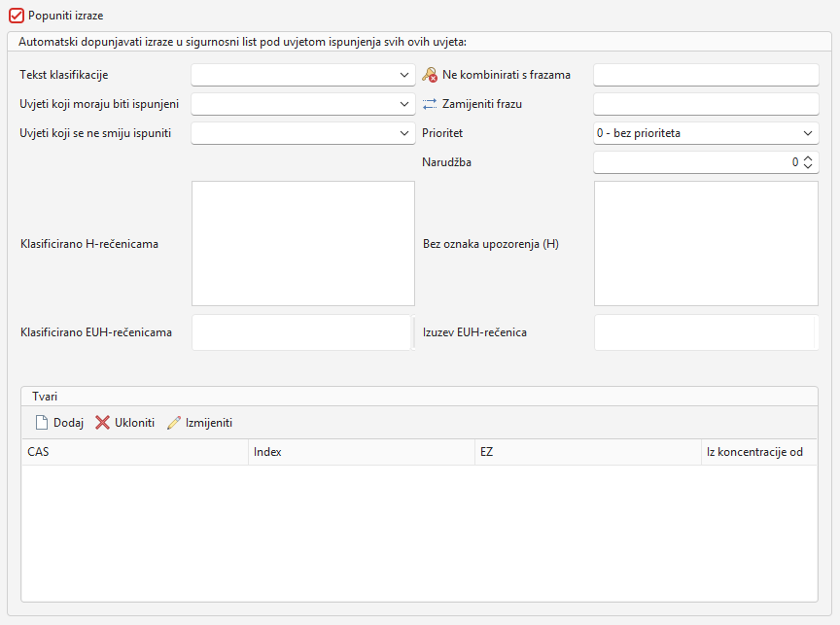The image size is (840, 625).
Task: Click the Prioritet label
Action: click(x=442, y=133)
